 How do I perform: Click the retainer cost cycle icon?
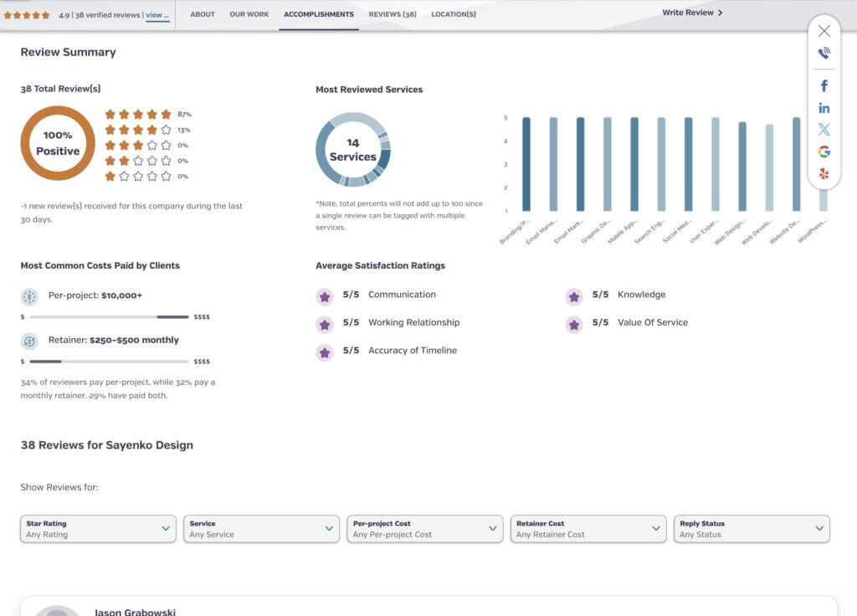29,341
